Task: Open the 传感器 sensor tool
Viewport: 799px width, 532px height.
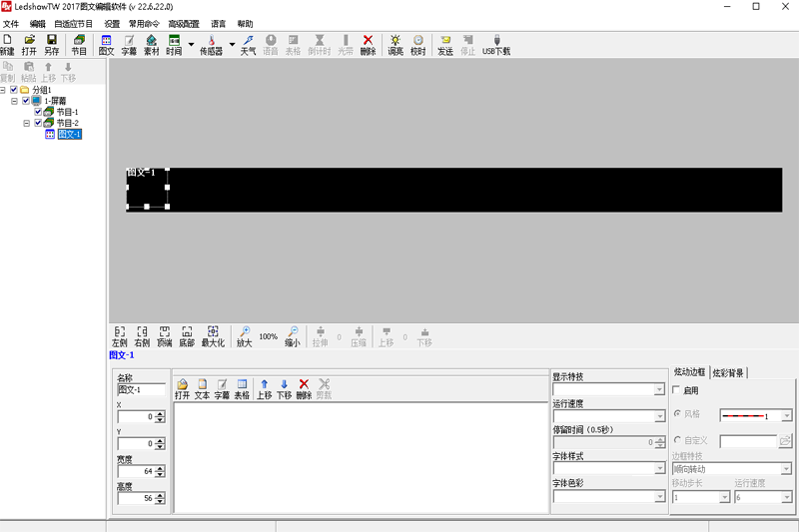Action: 211,45
